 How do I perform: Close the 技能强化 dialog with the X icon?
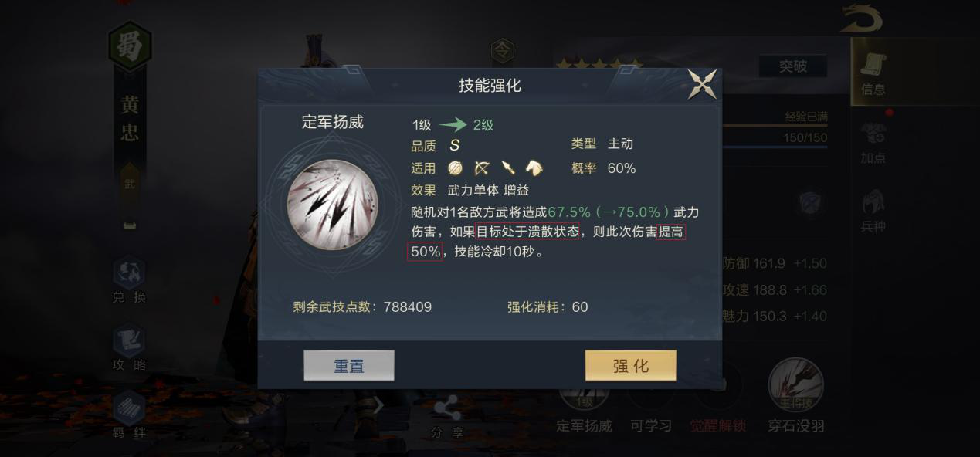pos(702,84)
